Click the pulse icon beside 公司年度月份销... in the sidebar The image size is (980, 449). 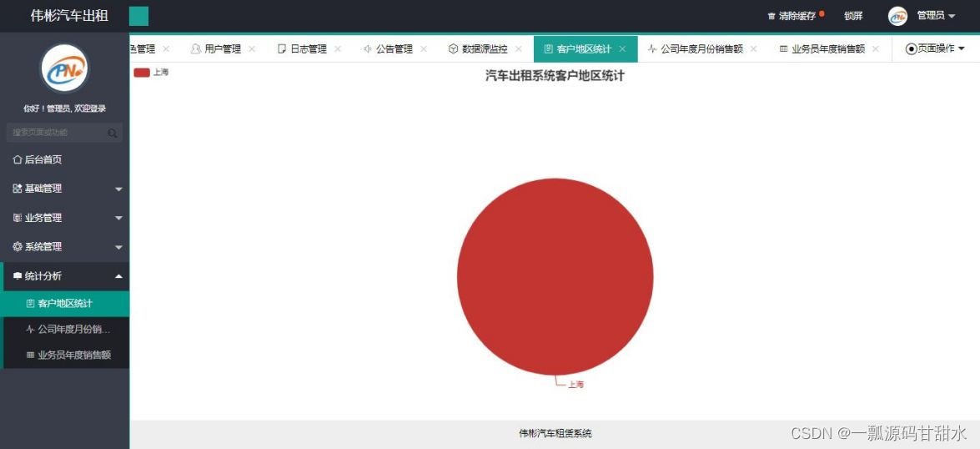[x=30, y=329]
